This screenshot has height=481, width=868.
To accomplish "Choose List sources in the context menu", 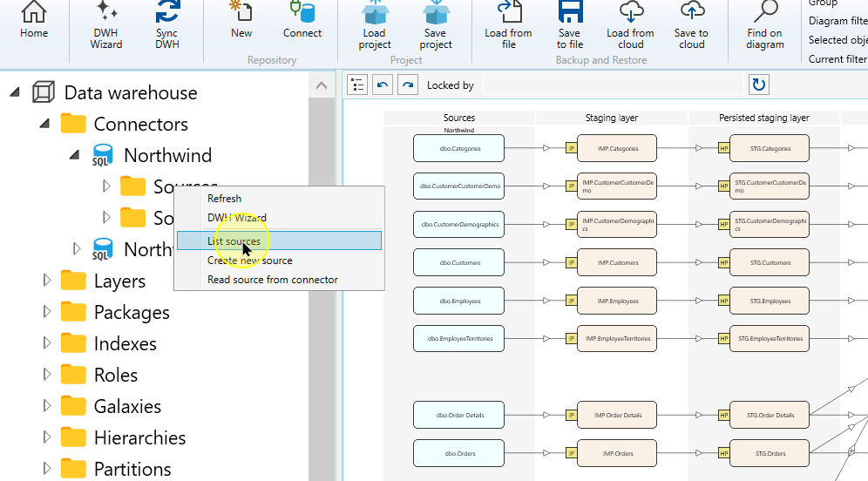I will click(279, 240).
